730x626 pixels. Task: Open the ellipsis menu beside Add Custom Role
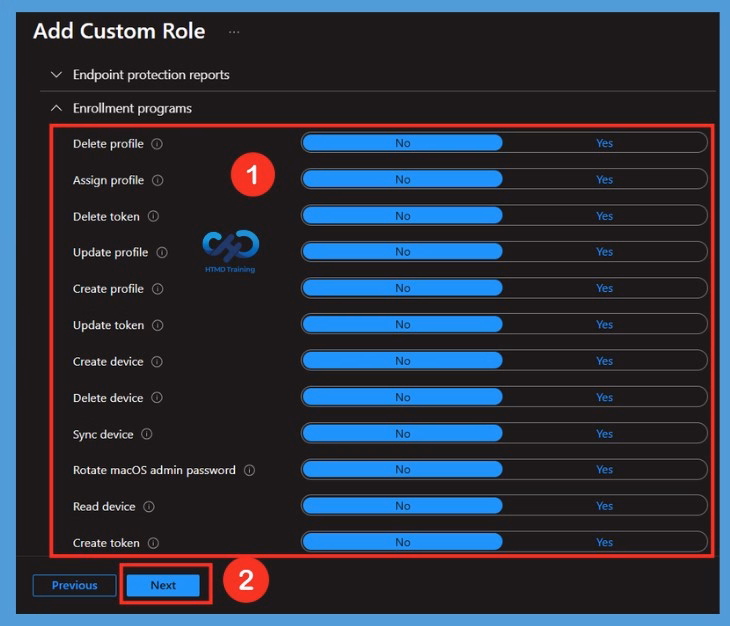pyautogui.click(x=234, y=32)
